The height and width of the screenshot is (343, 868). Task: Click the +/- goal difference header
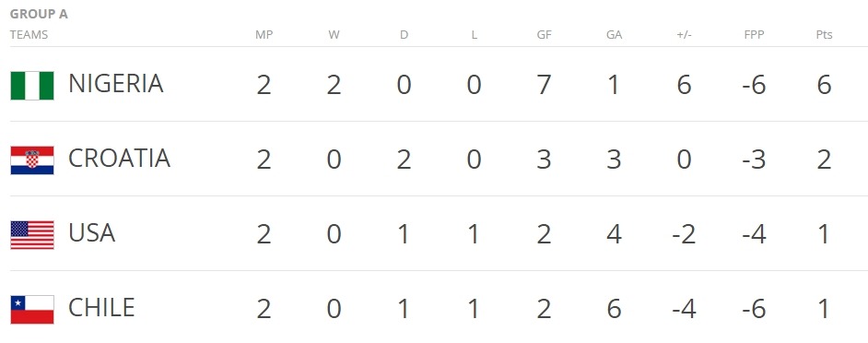click(685, 35)
